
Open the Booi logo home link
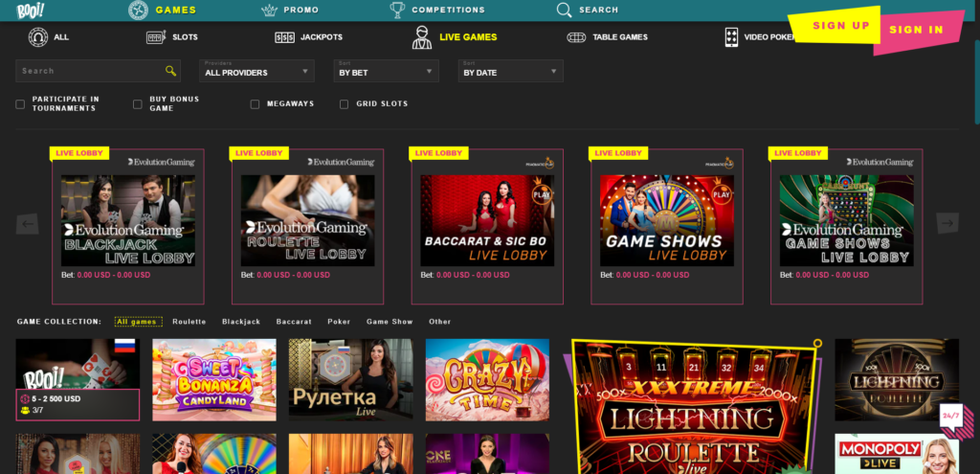click(30, 10)
